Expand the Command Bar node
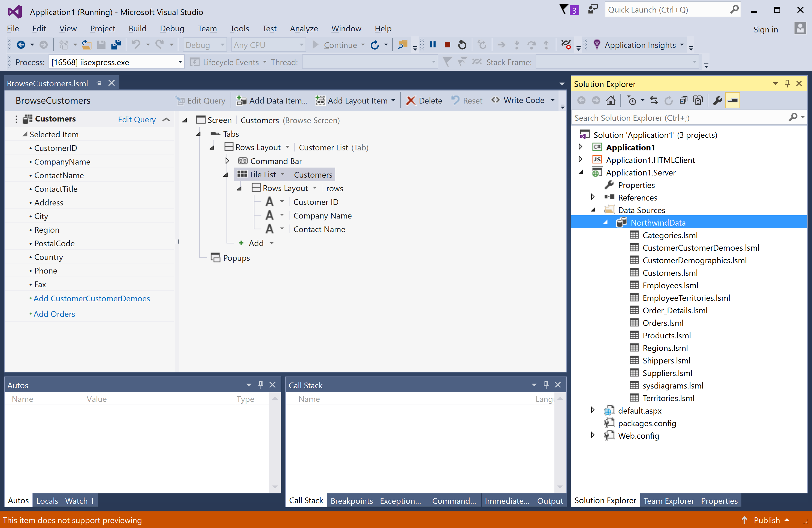This screenshot has width=812, height=528. pyautogui.click(x=227, y=161)
